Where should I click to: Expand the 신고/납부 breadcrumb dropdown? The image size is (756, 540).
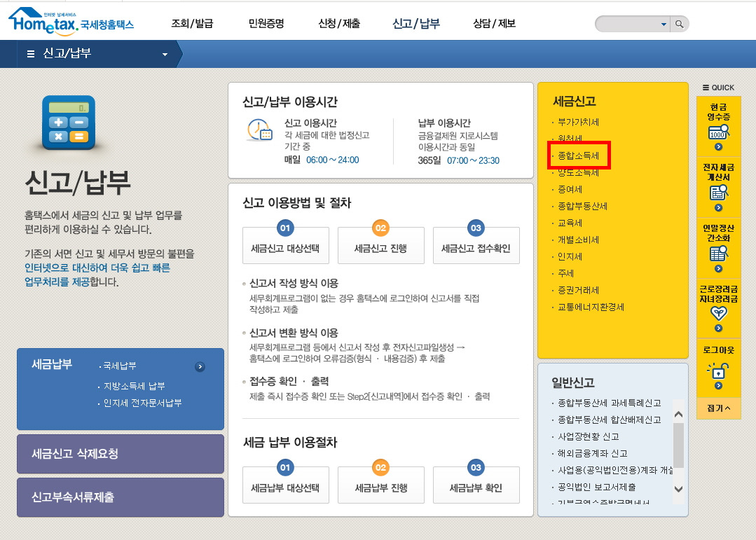[164, 53]
